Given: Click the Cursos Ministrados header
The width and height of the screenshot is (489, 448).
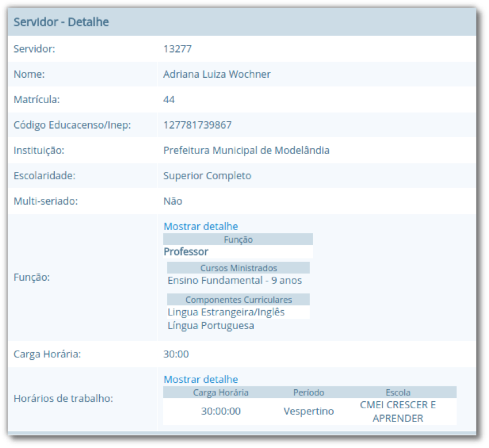Looking at the screenshot, I should coord(238,268).
